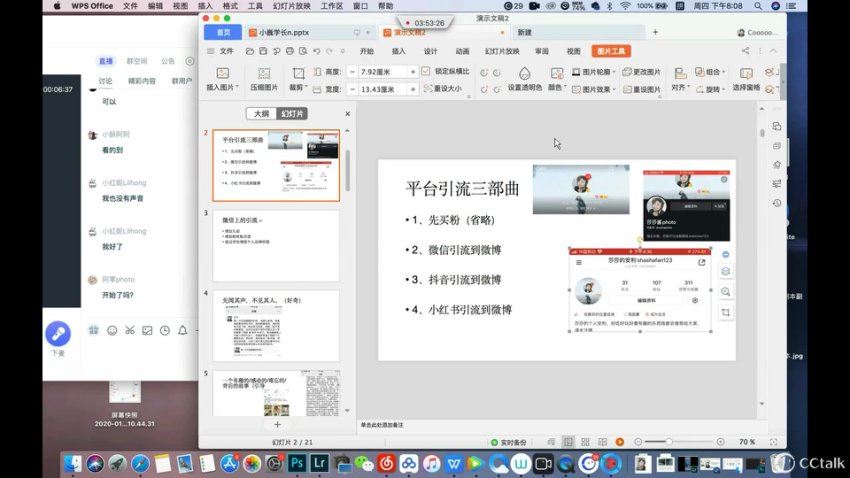Click the 重设大小 reset size button
Screen dimensions: 850x478
443,88
